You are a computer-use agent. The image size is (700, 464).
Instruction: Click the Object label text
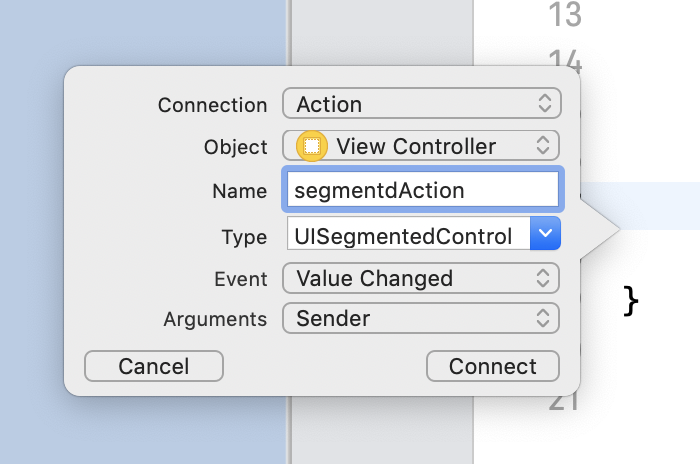(x=236, y=147)
